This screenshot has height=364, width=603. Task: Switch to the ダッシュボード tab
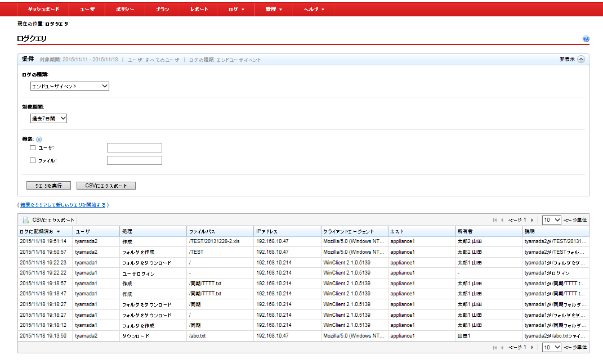point(43,10)
